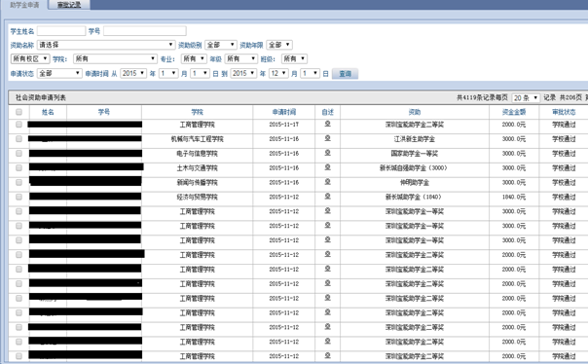Click the 查询 search button
The image size is (588, 364).
(x=345, y=74)
